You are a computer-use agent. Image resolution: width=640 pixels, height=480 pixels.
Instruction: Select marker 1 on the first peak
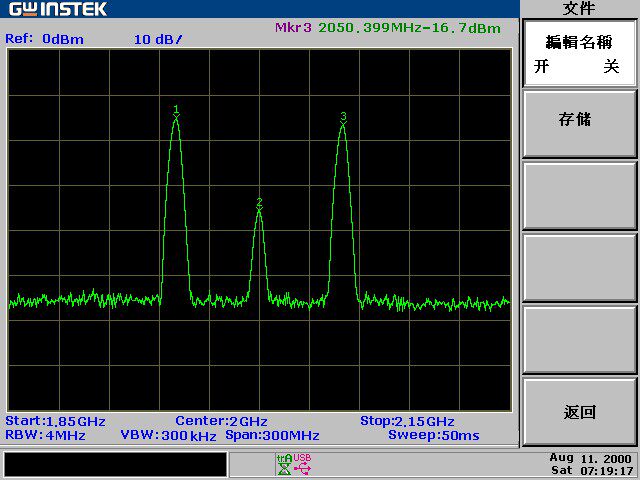(x=176, y=113)
